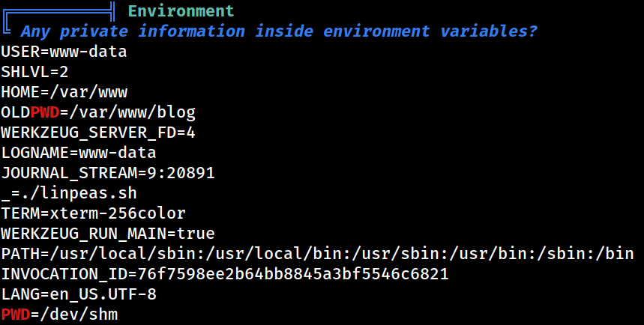Viewport: 644px width, 325px height.
Task: Click the private information question line
Action: (x=278, y=31)
